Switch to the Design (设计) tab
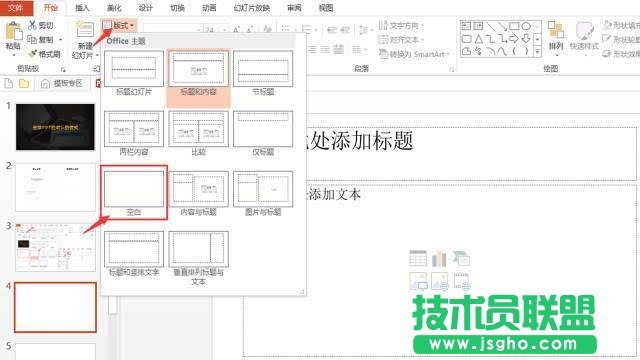This screenshot has height=360, width=640. point(146,8)
